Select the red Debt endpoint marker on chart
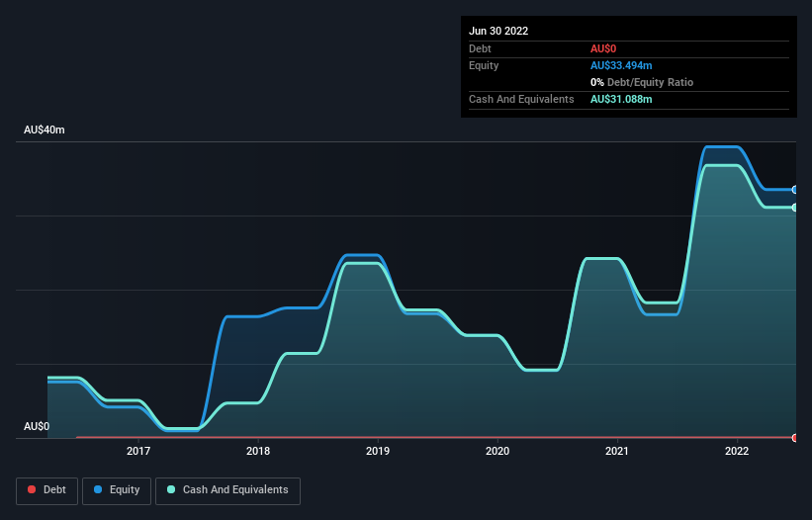The height and width of the screenshot is (520, 812). point(795,438)
